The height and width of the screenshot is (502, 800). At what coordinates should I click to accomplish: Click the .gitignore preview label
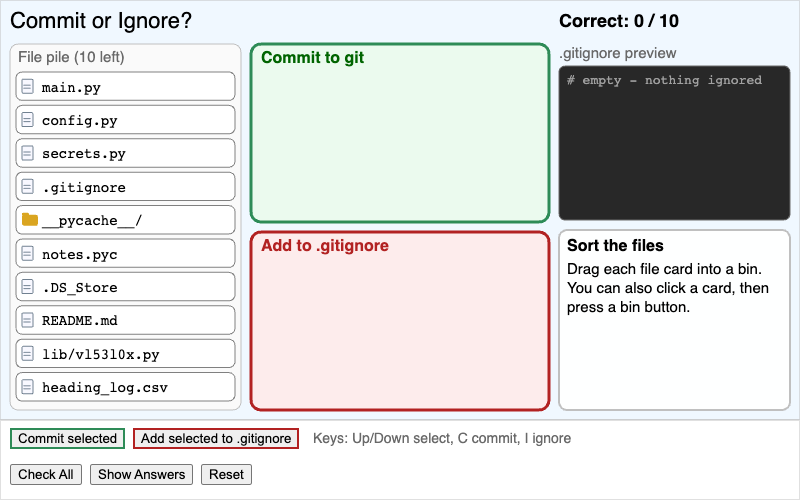pos(618,53)
